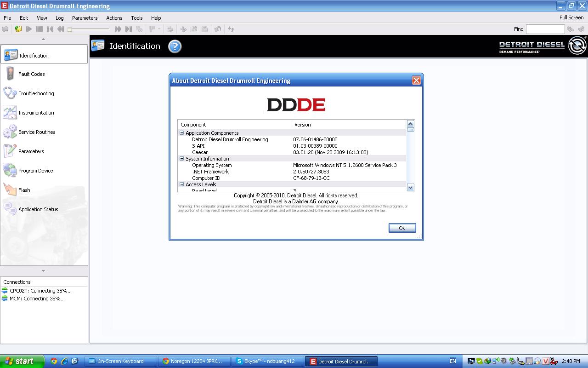Screen dimensions: 588x368
Task: Click OK in the About dialog
Action: (x=402, y=228)
